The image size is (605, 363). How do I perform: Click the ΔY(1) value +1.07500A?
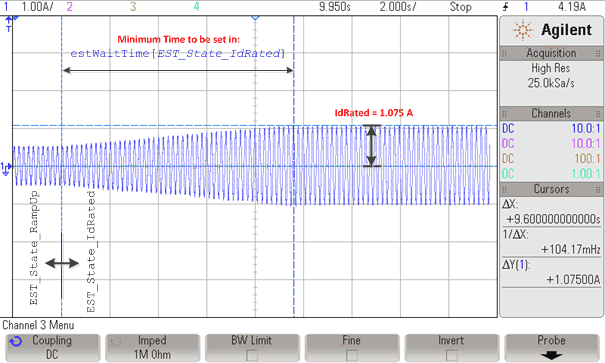573,280
